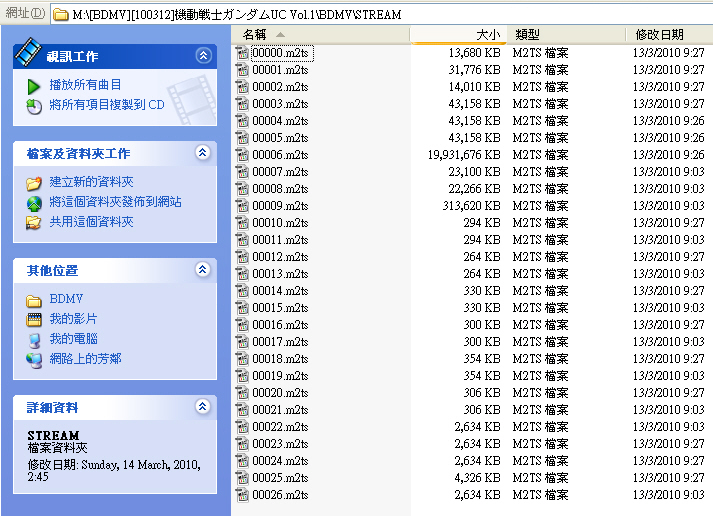The width and height of the screenshot is (713, 516).
Task: Select file 00017.m2ts by name
Action: [x=280, y=342]
